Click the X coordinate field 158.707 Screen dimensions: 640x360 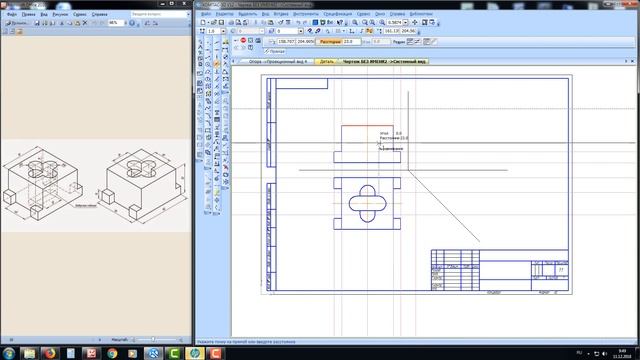(x=287, y=41)
